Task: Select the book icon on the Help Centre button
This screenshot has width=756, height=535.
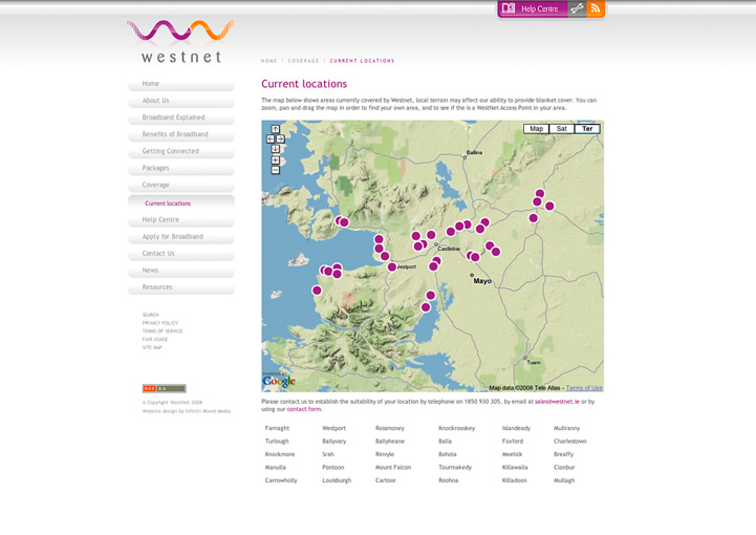Action: pos(508,8)
